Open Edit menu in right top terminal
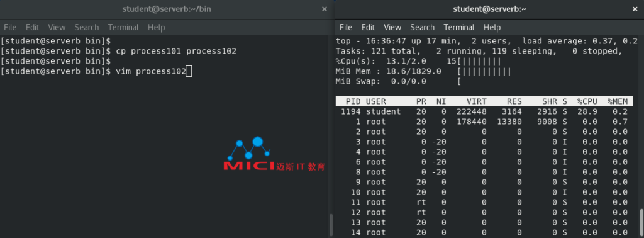644x238 pixels. tap(368, 28)
